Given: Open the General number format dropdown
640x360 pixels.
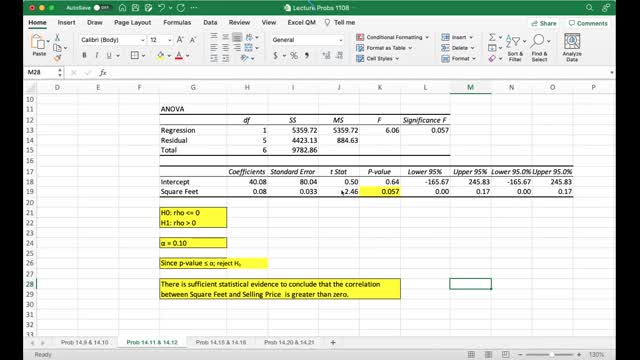Looking at the screenshot, I should (340, 40).
